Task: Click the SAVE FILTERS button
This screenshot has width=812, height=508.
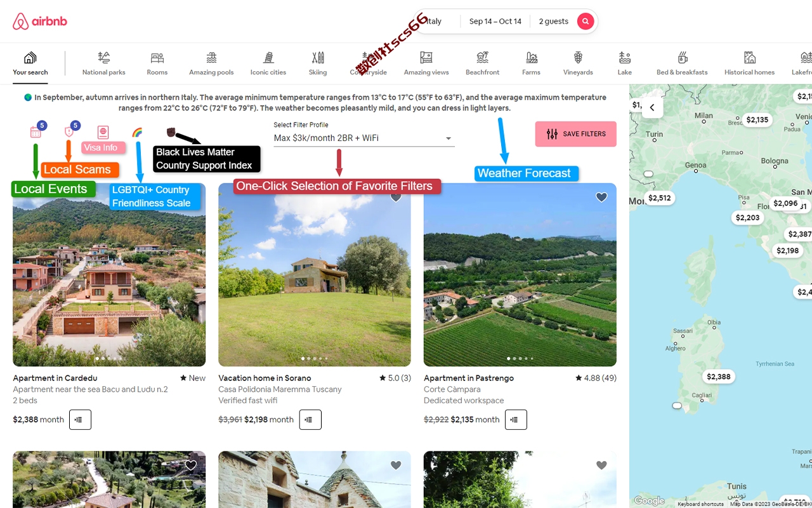Action: click(x=576, y=134)
